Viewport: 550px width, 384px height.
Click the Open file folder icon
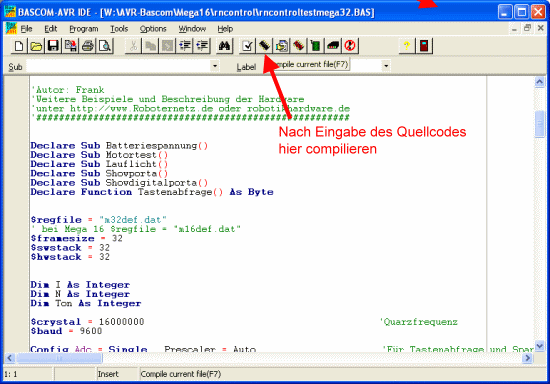36,46
